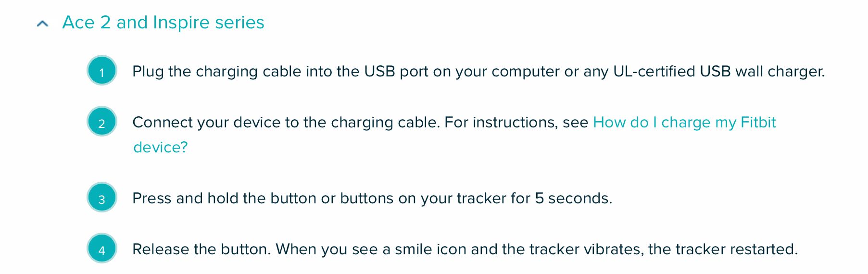Click "For instructions, see" in step 2
The width and height of the screenshot is (868, 274).
tap(516, 123)
